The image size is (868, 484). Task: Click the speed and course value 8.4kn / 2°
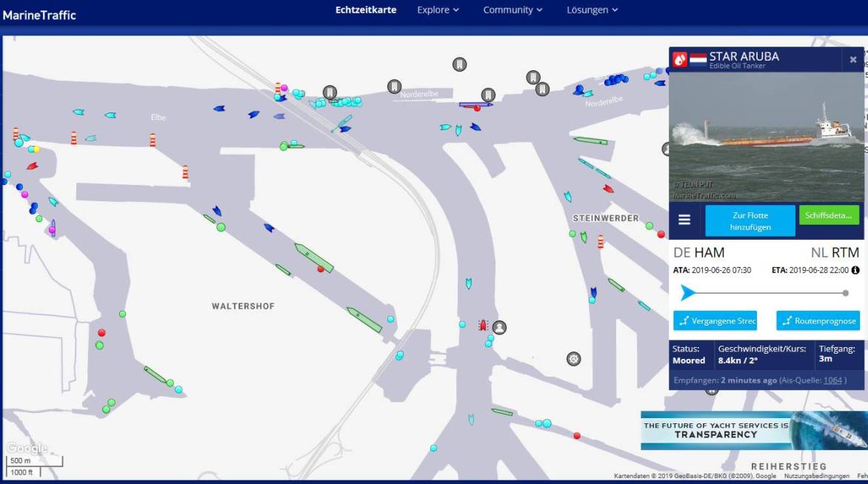(738, 360)
